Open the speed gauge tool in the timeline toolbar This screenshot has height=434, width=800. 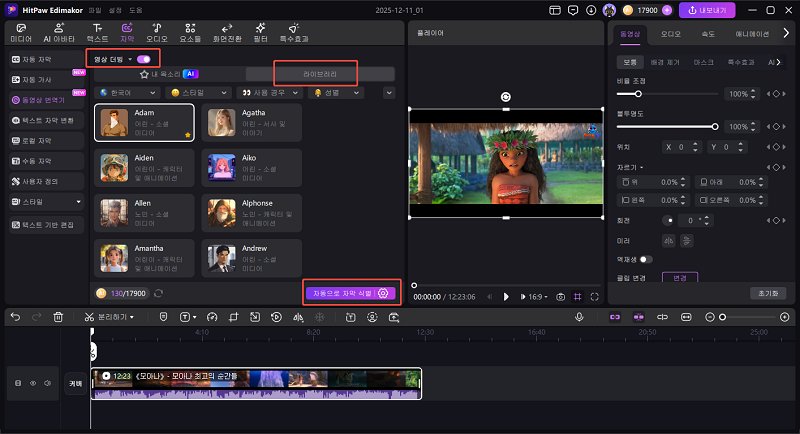click(x=212, y=317)
